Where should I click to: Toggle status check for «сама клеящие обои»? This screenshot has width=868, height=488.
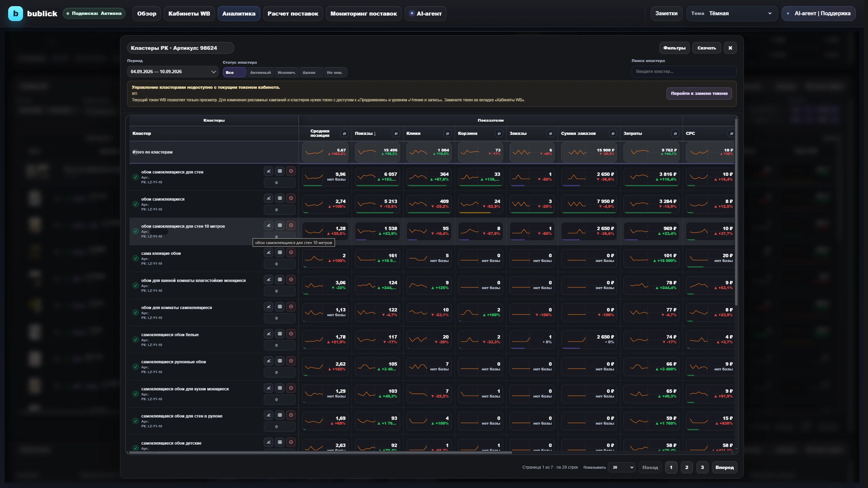135,258
